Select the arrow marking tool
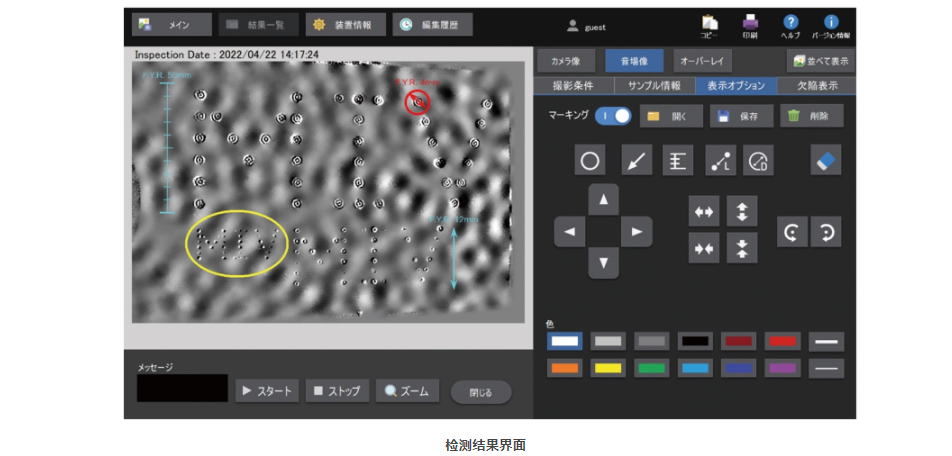Viewport: 952px width, 456px height. pos(636,161)
